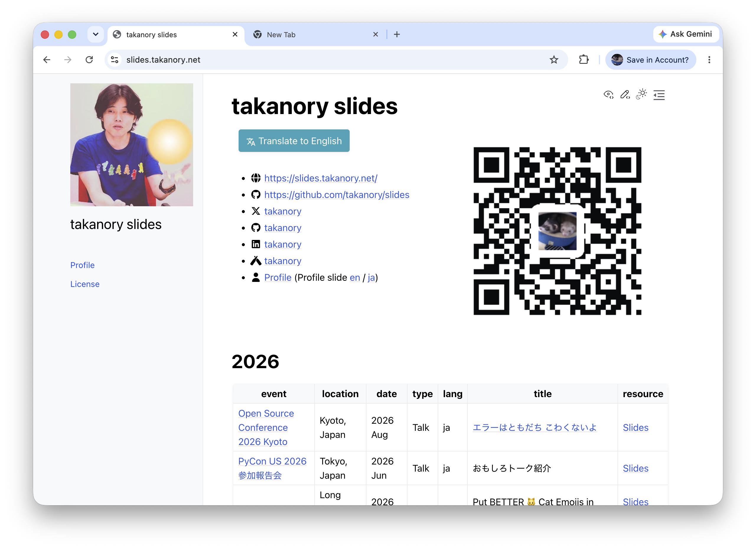
Task: Open the English profile slide 'en' link
Action: click(355, 277)
